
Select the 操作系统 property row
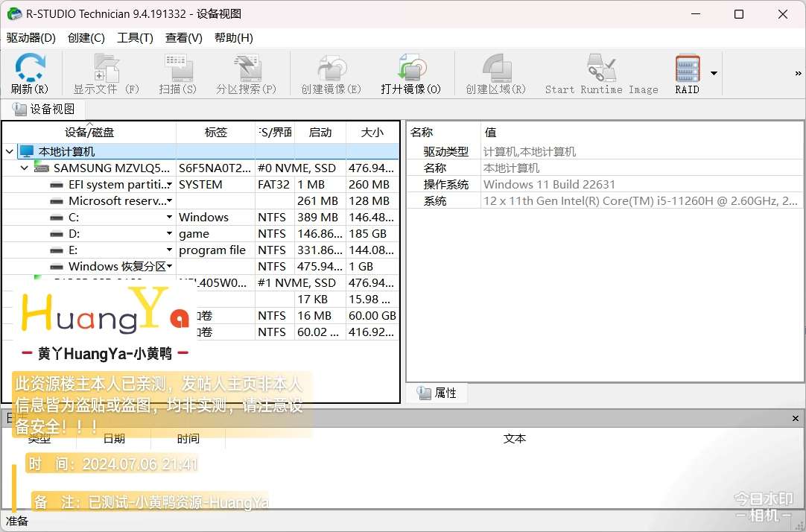pyautogui.click(x=606, y=185)
